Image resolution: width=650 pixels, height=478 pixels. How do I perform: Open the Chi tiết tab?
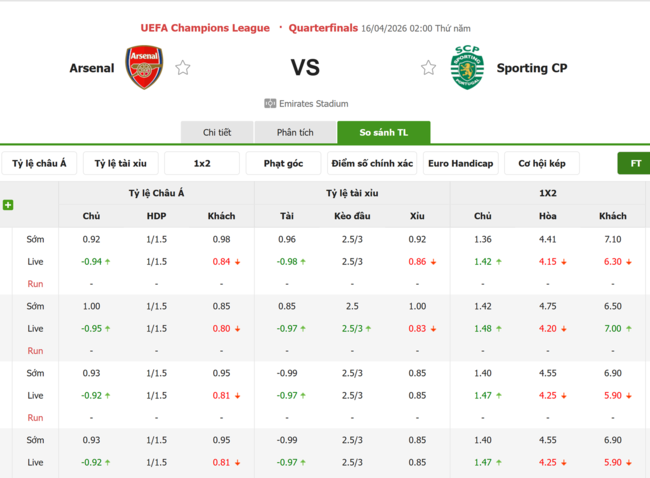pyautogui.click(x=216, y=133)
